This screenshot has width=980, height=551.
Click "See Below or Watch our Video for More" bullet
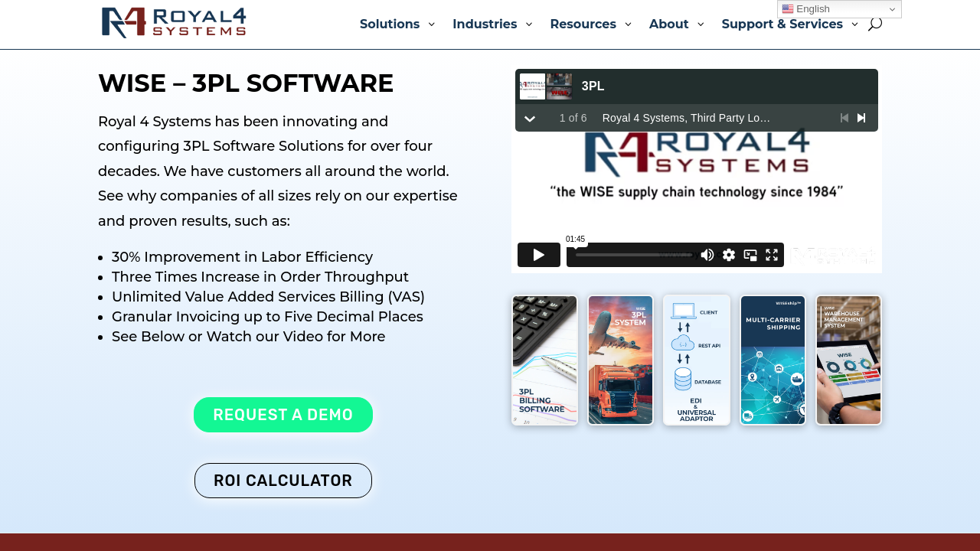[248, 337]
